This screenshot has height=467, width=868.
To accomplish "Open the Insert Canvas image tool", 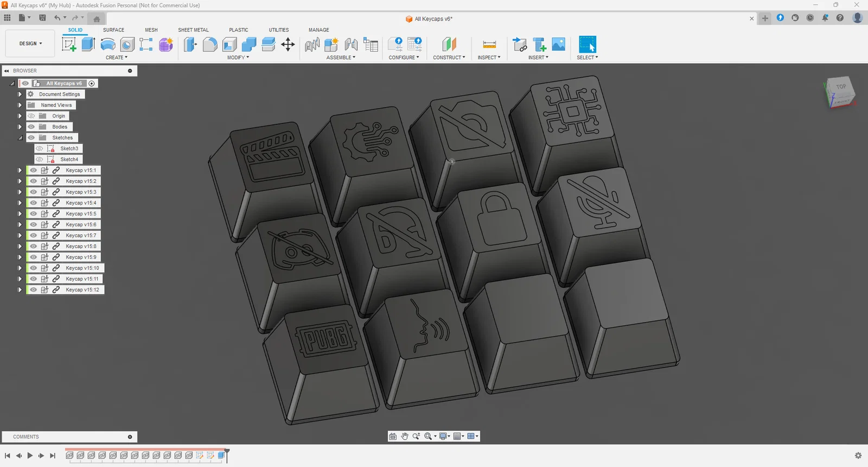I will point(558,45).
